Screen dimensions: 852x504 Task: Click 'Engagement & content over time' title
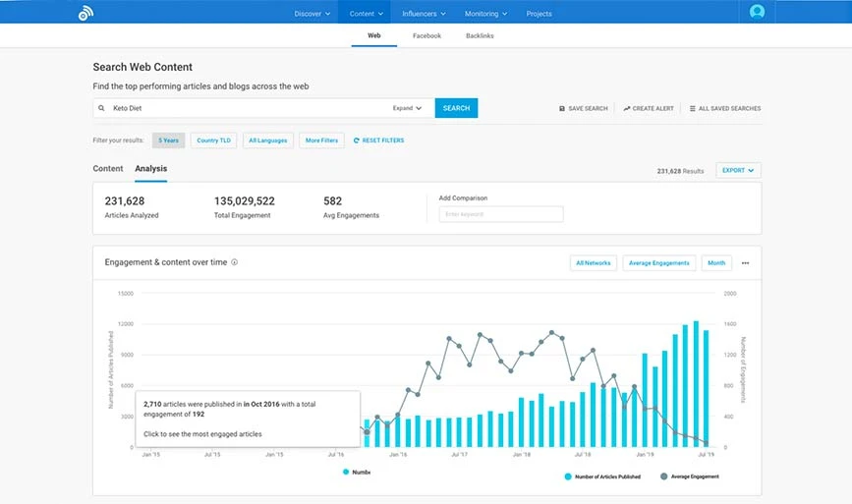(166, 262)
